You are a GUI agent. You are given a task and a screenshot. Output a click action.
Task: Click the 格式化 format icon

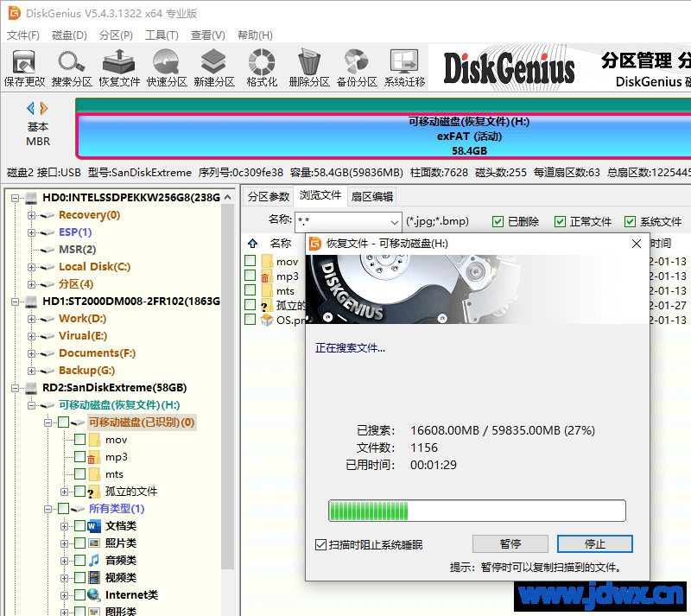tap(262, 68)
